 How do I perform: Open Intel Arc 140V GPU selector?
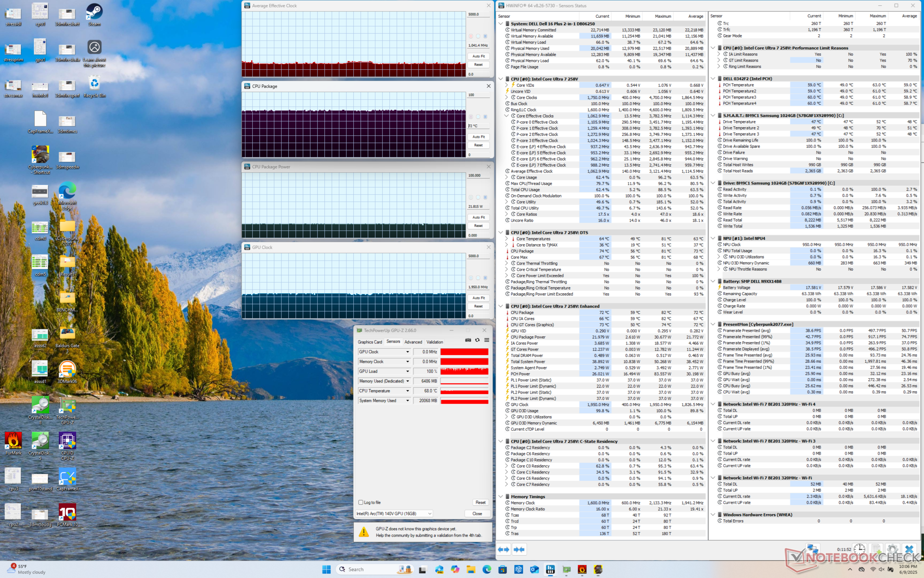394,513
